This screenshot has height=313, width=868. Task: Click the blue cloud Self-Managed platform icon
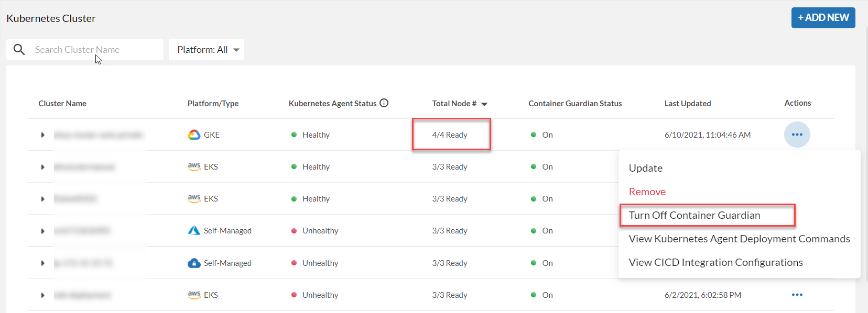coord(194,263)
